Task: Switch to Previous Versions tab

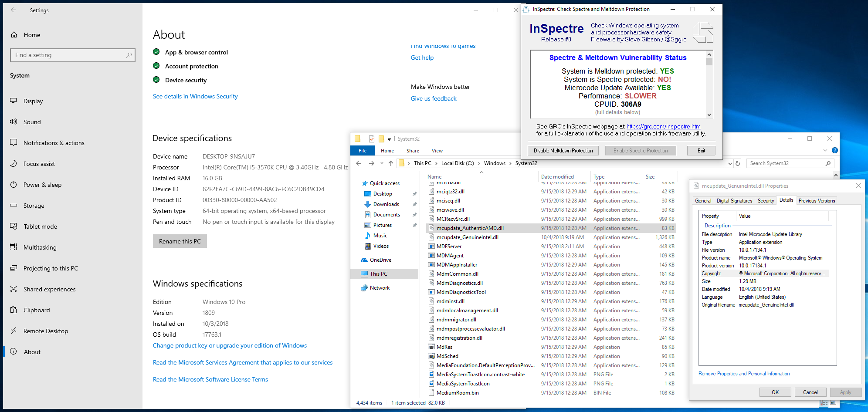Action: click(817, 201)
